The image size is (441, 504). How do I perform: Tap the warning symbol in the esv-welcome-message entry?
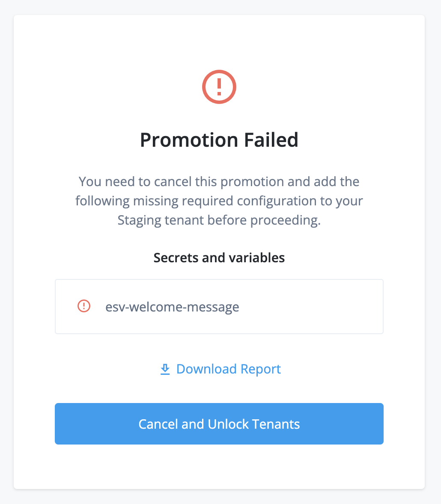pyautogui.click(x=84, y=306)
